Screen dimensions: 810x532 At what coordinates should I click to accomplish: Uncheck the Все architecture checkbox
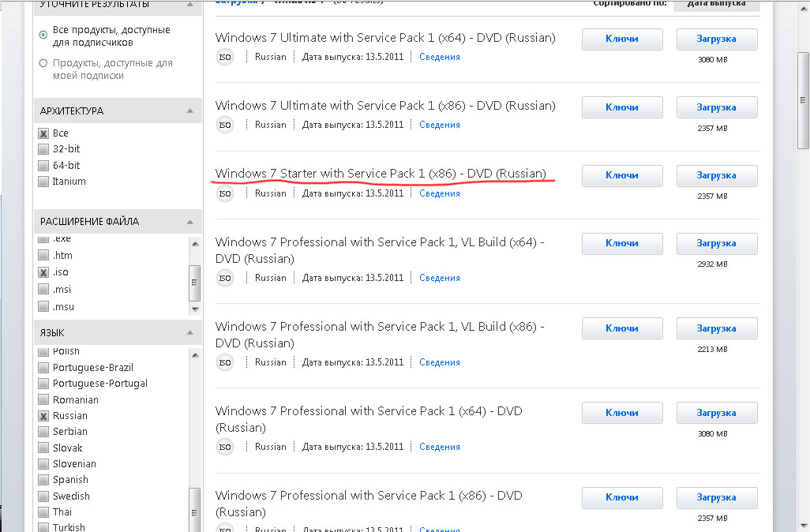44,133
